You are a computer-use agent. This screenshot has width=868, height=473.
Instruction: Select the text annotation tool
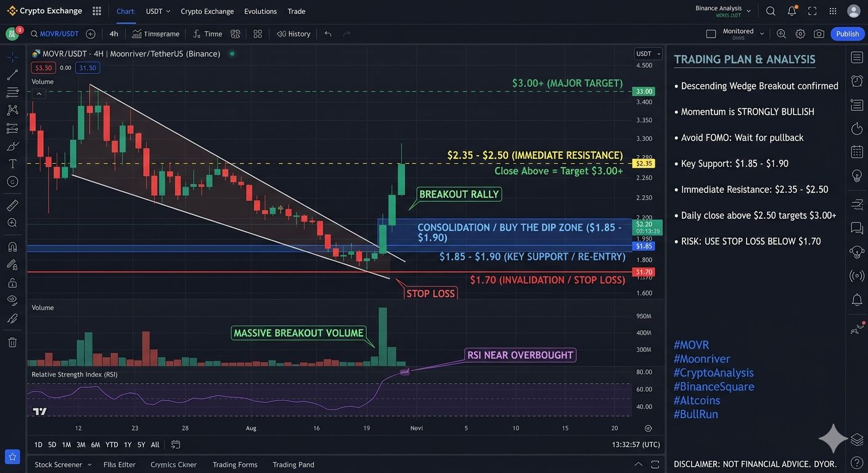click(x=12, y=164)
